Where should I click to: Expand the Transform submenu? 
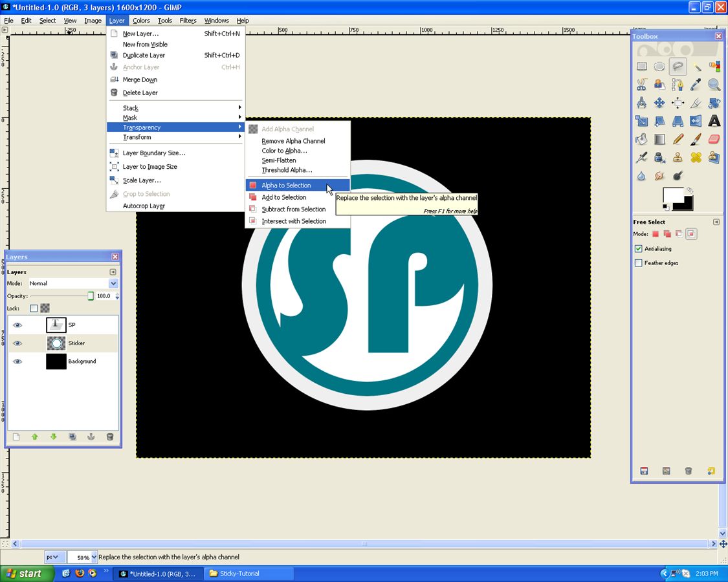[x=175, y=137]
